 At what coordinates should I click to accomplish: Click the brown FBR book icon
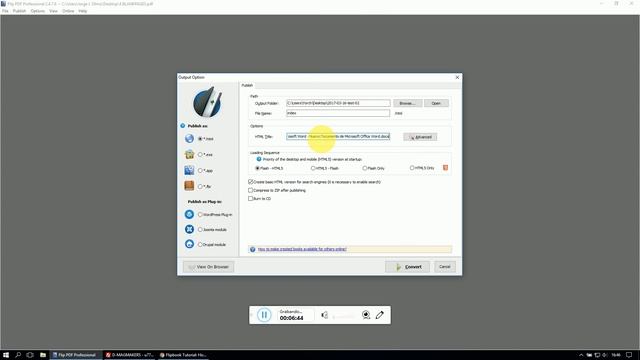(x=189, y=186)
